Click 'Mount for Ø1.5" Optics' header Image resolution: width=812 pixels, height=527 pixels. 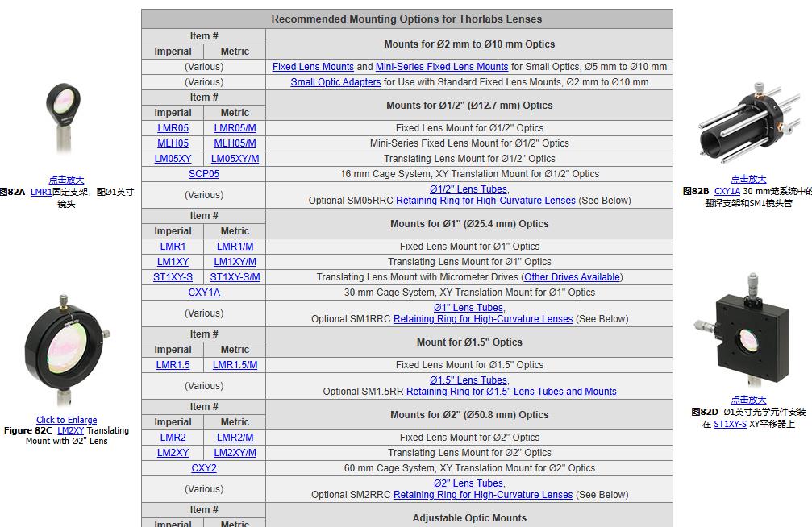pyautogui.click(x=469, y=342)
